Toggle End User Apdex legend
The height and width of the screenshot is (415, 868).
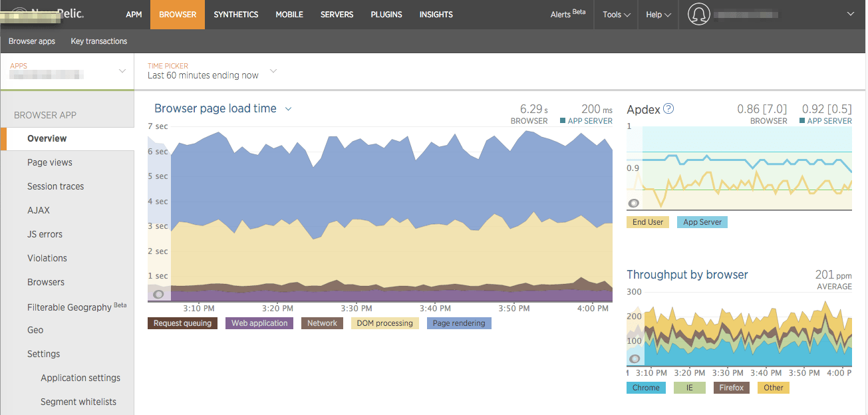click(648, 222)
